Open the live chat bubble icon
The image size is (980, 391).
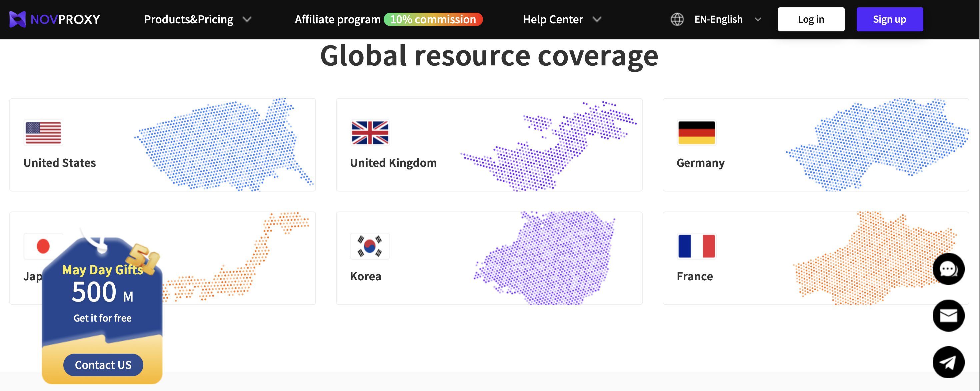tap(948, 269)
